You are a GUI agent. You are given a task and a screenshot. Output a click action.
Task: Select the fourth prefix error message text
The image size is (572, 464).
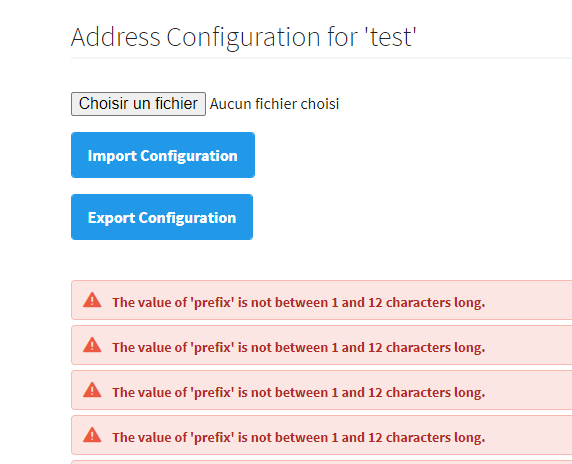(x=299, y=437)
